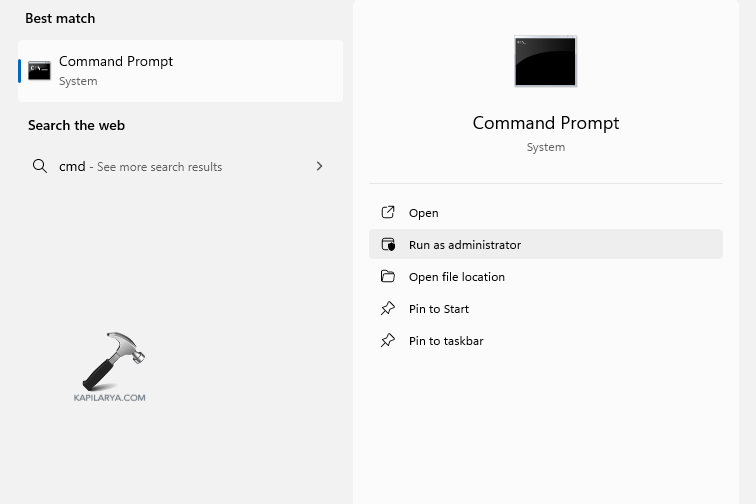Image resolution: width=756 pixels, height=504 pixels.
Task: Choose Pin to taskbar label
Action: point(446,341)
